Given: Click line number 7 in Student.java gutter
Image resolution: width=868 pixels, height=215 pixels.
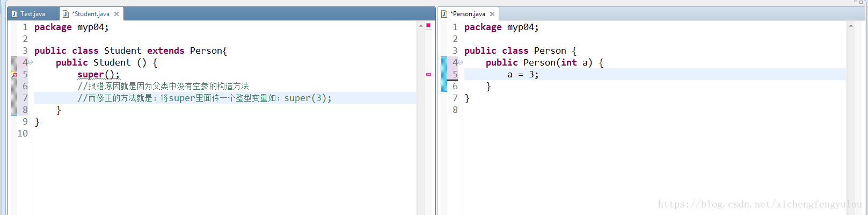Looking at the screenshot, I should coord(25,98).
